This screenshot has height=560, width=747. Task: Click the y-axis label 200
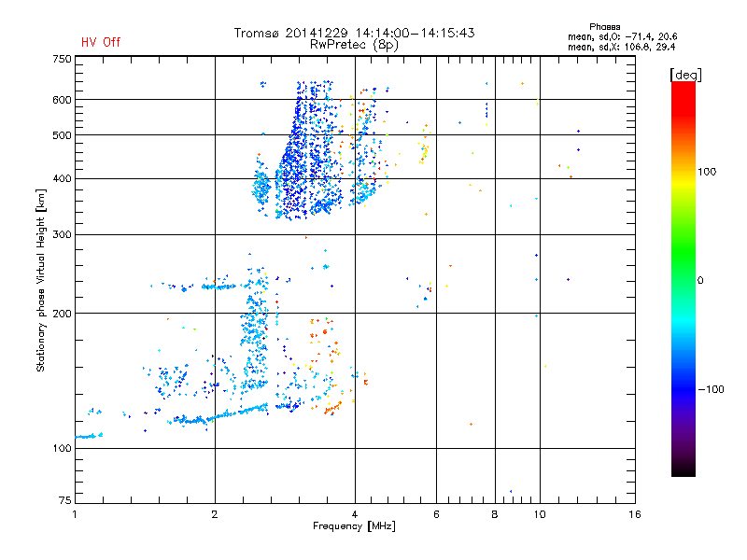pos(62,314)
